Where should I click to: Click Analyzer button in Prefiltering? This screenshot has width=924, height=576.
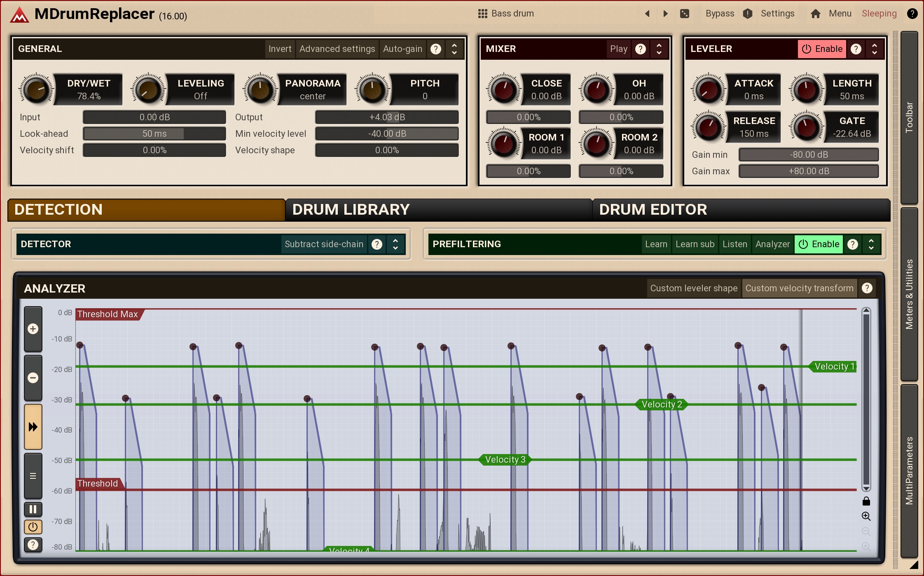pos(772,244)
